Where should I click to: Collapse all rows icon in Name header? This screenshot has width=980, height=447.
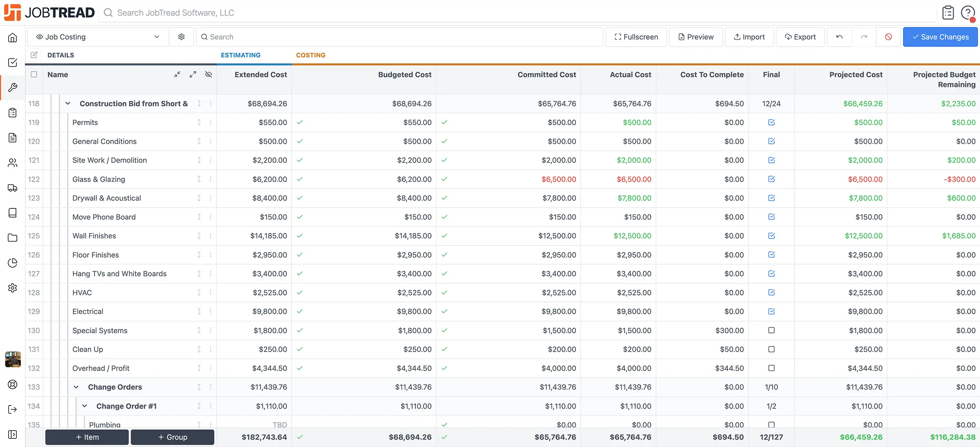click(177, 74)
